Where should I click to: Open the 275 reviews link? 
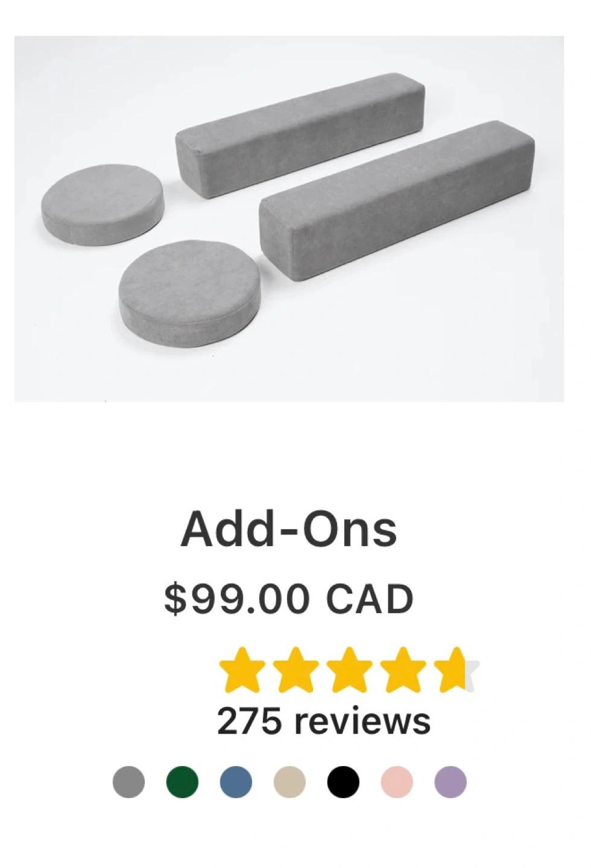click(324, 720)
